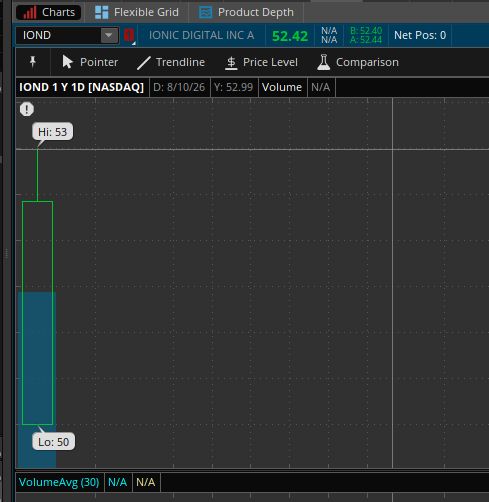Viewport: 489px width, 502px height.
Task: Click the cyan N/A VolumeAvg value
Action: pyautogui.click(x=118, y=482)
